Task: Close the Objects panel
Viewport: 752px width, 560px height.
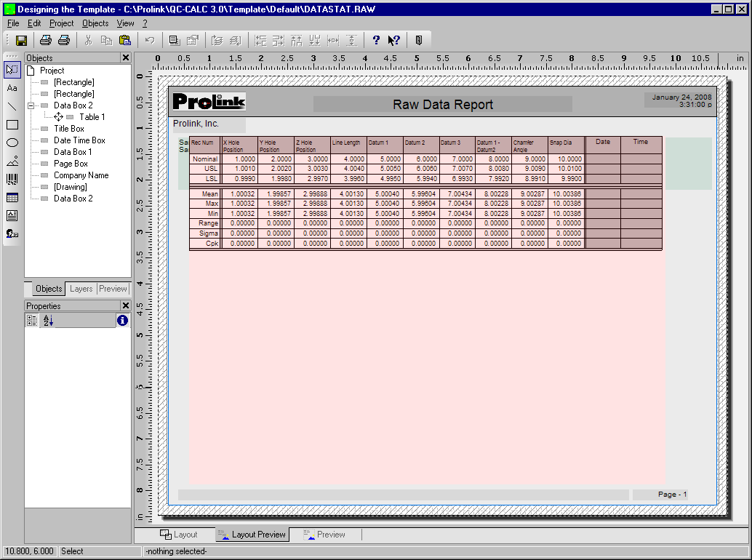Action: 126,58
